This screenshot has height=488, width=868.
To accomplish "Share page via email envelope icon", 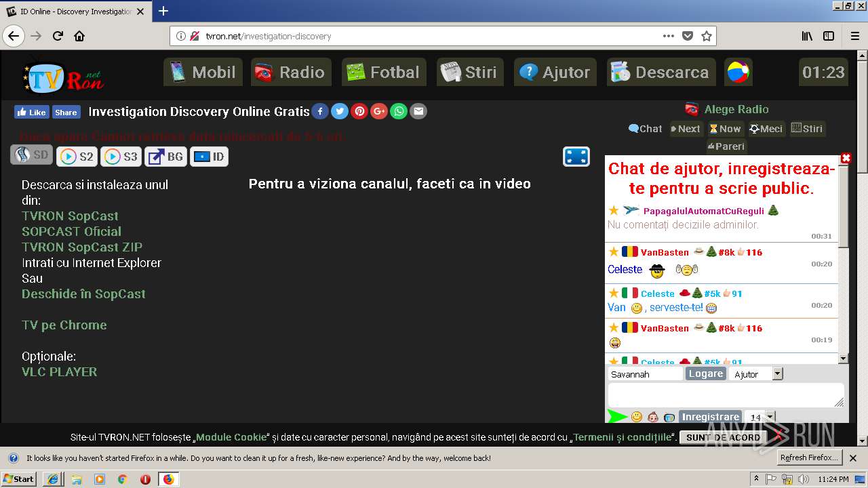I will (418, 111).
